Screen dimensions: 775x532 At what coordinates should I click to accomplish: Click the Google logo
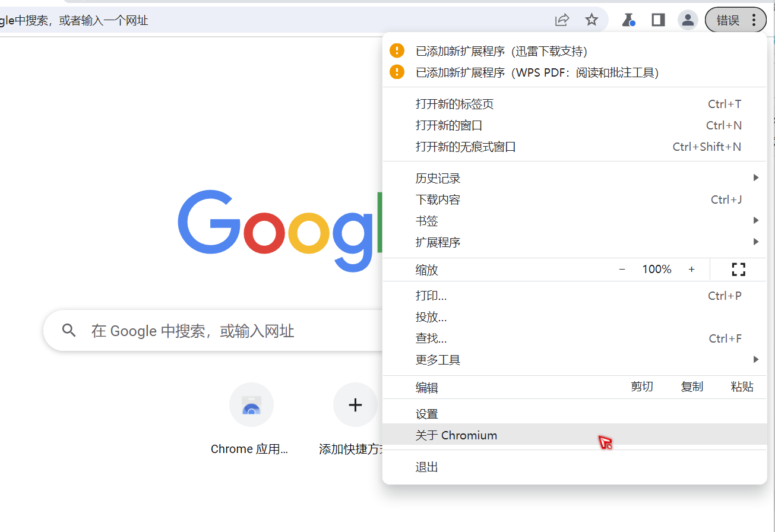point(280,230)
